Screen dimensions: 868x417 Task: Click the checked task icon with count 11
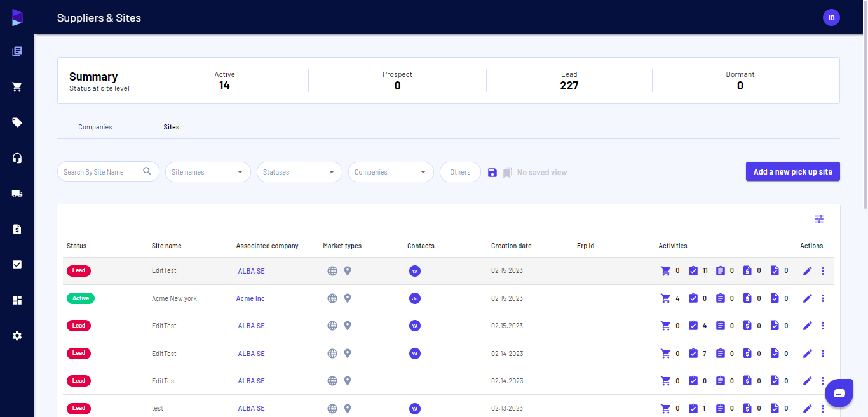pyautogui.click(x=693, y=271)
